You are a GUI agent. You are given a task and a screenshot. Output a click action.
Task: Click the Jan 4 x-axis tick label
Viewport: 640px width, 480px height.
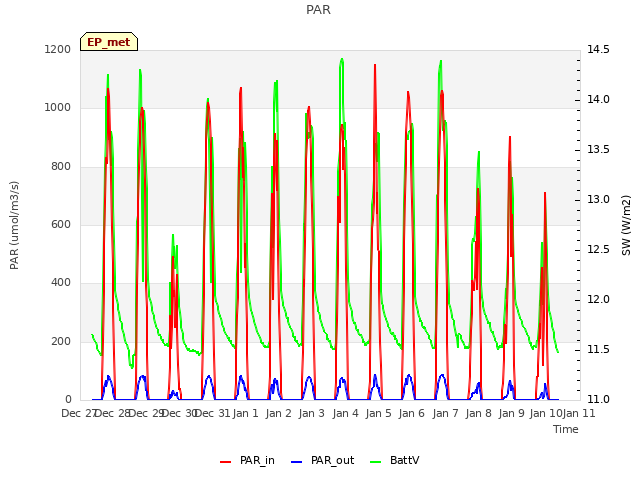(345, 413)
